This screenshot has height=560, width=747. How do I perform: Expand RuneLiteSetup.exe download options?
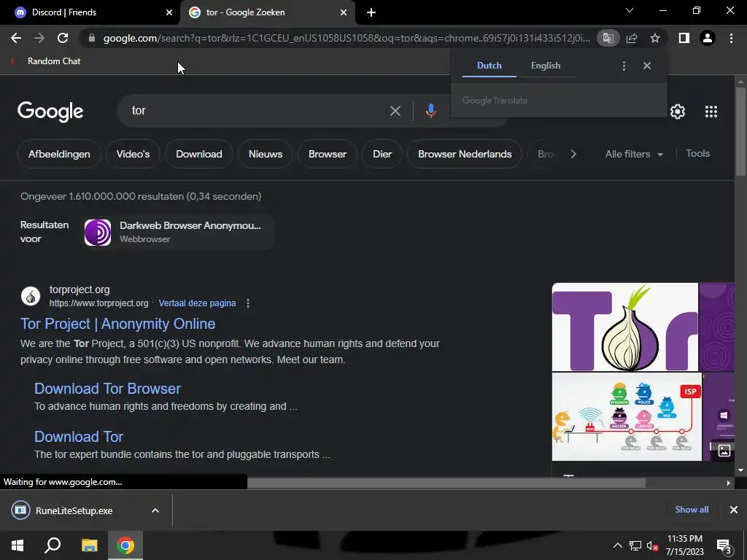(155, 510)
